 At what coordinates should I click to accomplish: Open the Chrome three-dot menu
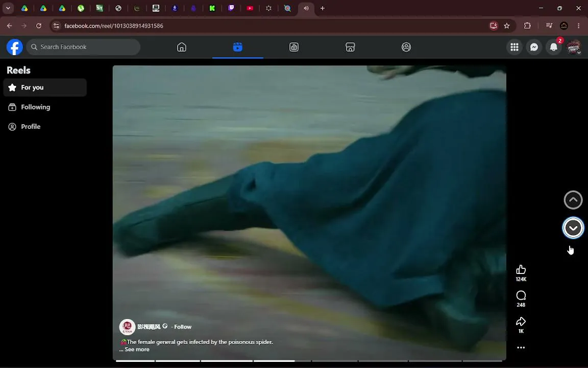click(x=579, y=26)
